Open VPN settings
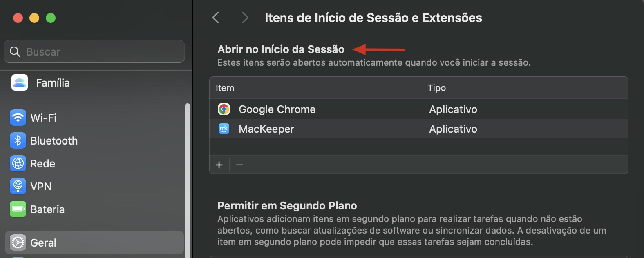 (x=40, y=186)
